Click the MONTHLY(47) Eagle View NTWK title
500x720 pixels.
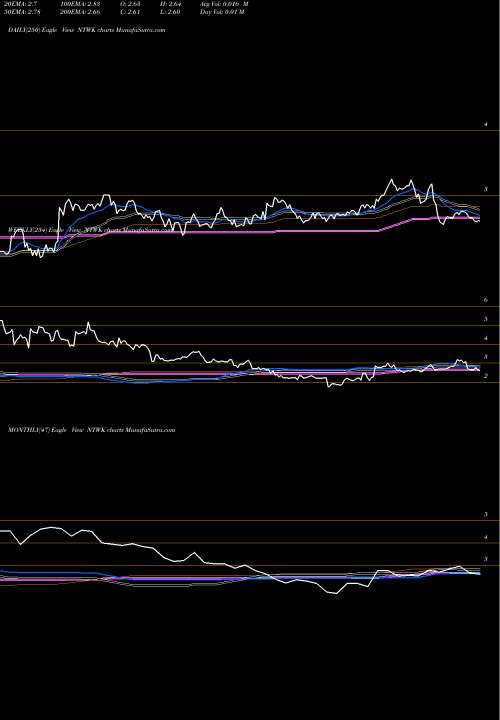point(92,430)
